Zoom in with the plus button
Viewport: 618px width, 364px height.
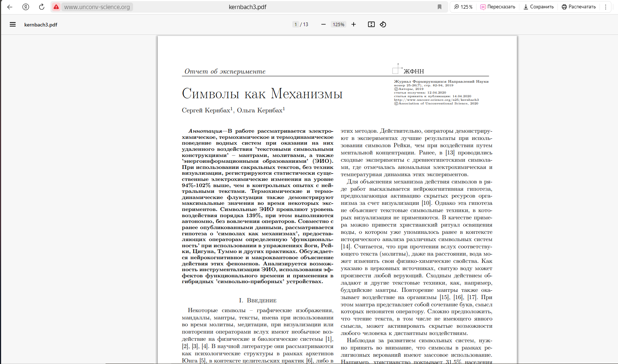click(x=354, y=24)
